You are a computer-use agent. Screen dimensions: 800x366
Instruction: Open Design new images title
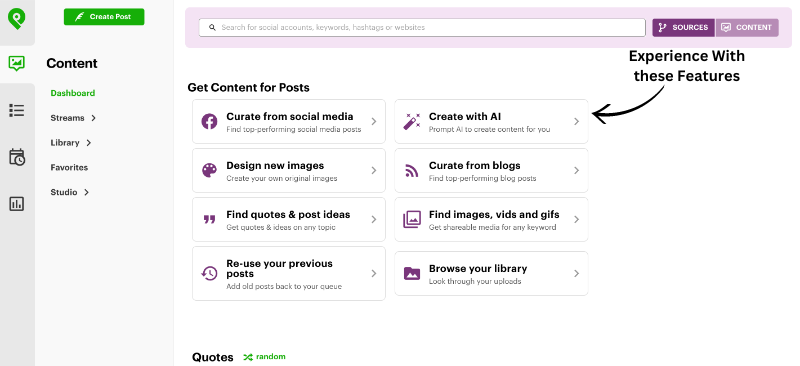(275, 165)
